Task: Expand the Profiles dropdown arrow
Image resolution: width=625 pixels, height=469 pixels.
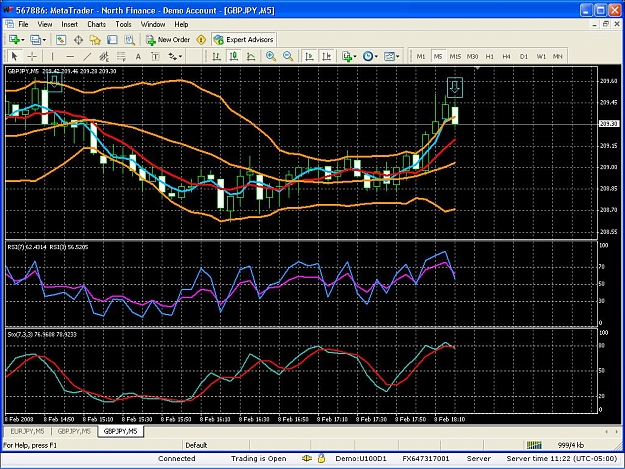Action: tap(44, 40)
